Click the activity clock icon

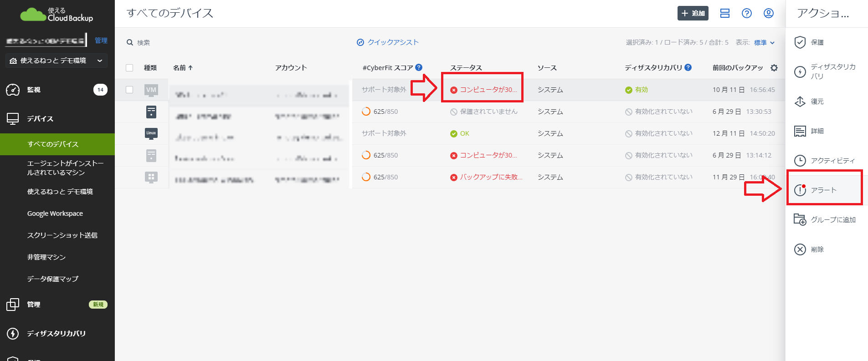coord(800,161)
